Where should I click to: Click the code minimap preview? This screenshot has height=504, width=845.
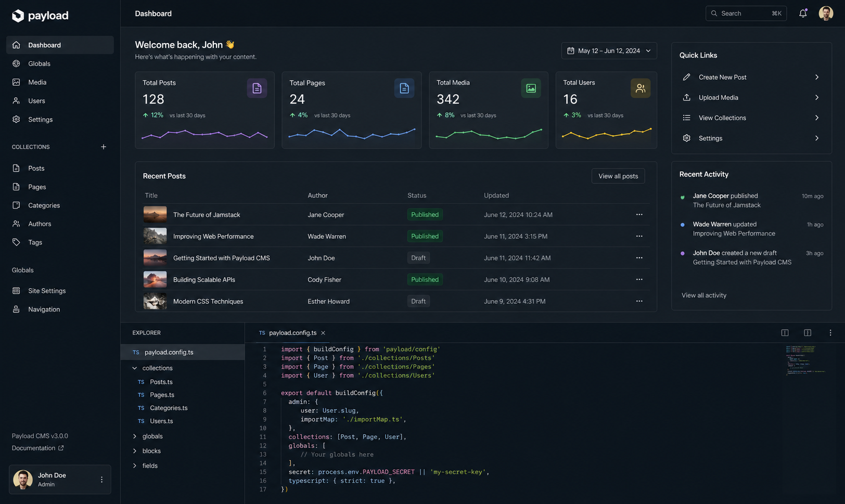[x=806, y=360]
